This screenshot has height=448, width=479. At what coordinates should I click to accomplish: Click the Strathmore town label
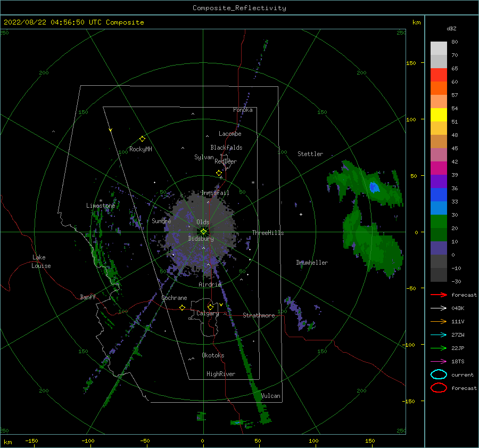(259, 315)
